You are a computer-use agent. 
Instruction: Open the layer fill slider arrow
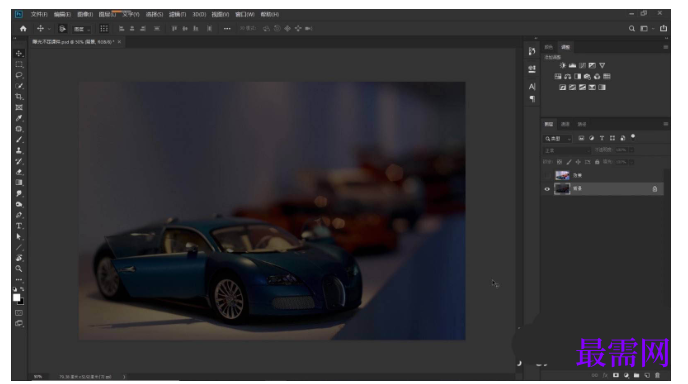(631, 162)
